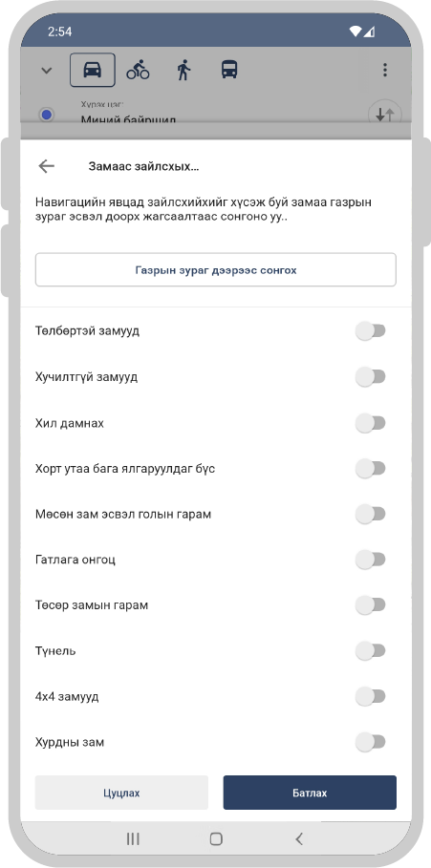Confirm with the Батлах button
This screenshot has width=431, height=868.
coord(310,793)
